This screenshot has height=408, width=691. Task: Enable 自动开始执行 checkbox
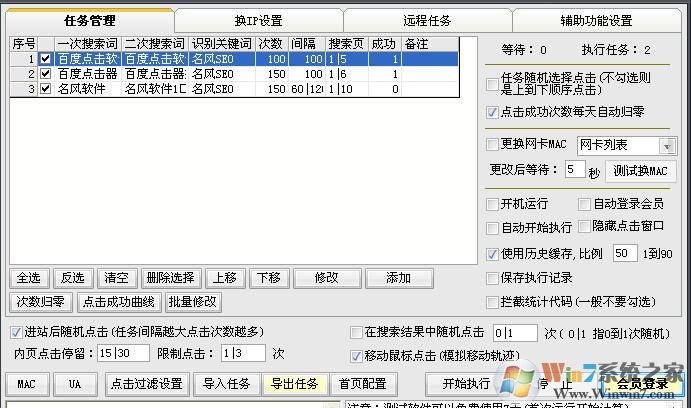click(492, 228)
